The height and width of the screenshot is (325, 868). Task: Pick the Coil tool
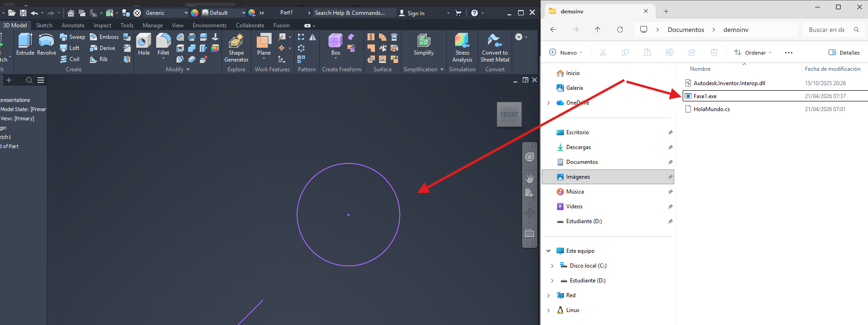tap(70, 59)
